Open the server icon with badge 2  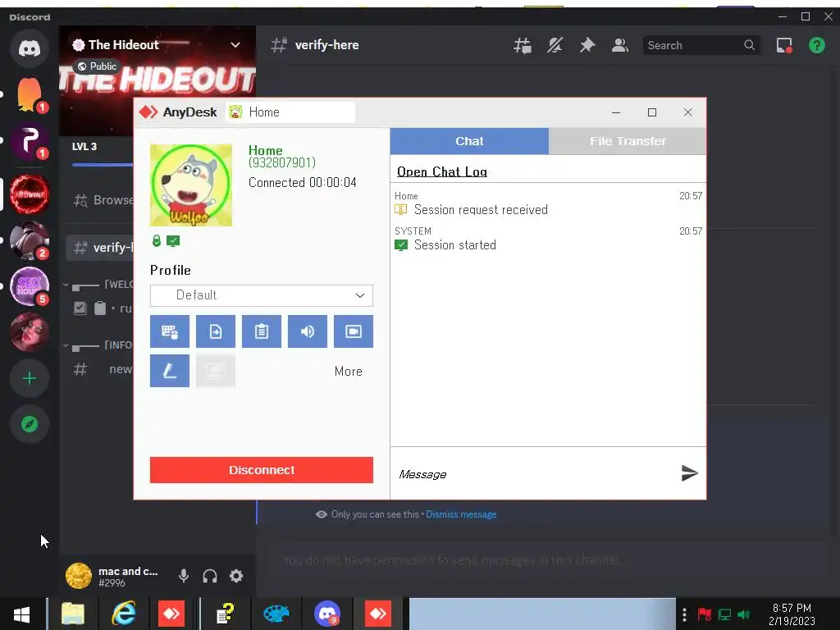pos(30,240)
